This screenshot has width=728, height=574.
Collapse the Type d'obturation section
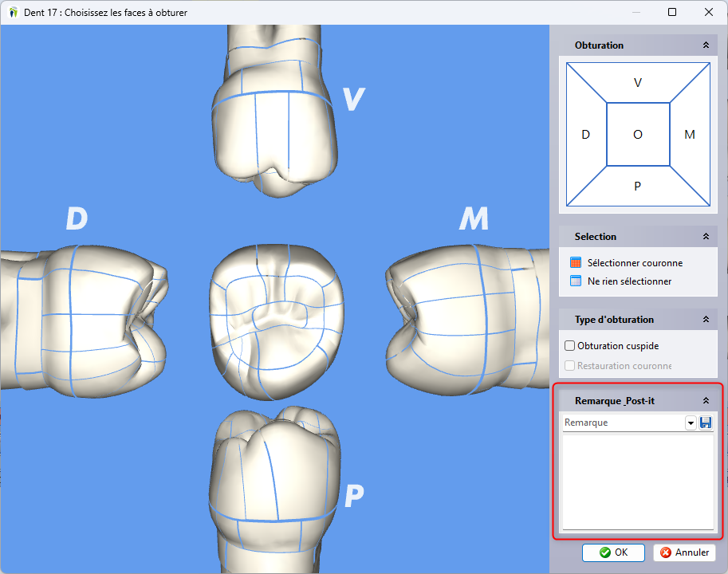pos(706,320)
